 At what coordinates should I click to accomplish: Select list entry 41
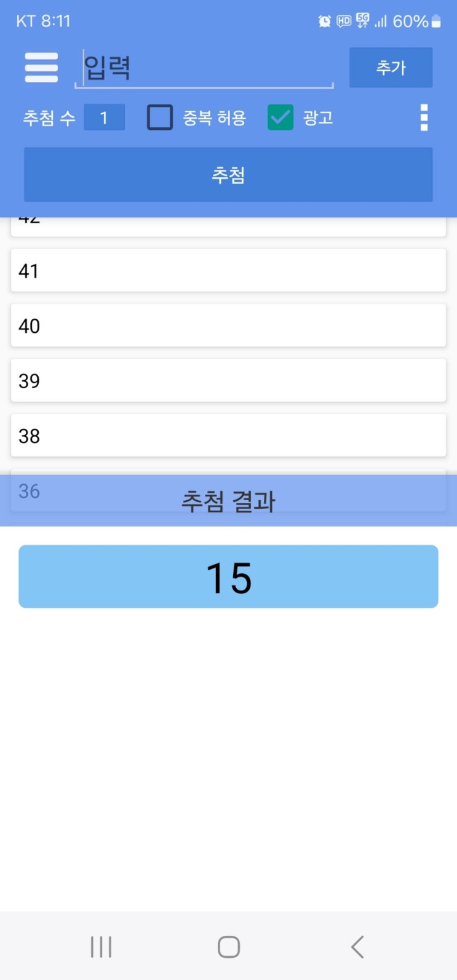(x=228, y=270)
